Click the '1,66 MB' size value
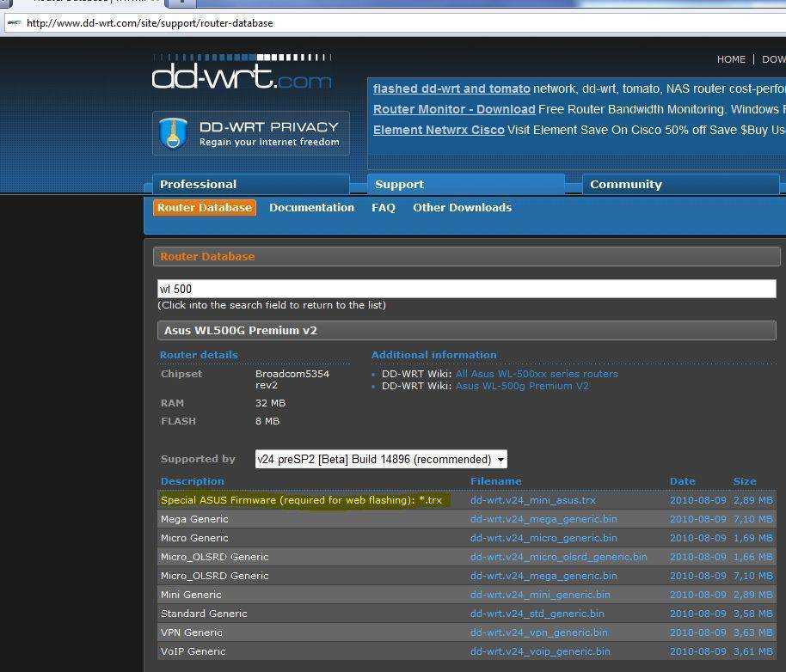The height and width of the screenshot is (672, 786). click(x=753, y=557)
